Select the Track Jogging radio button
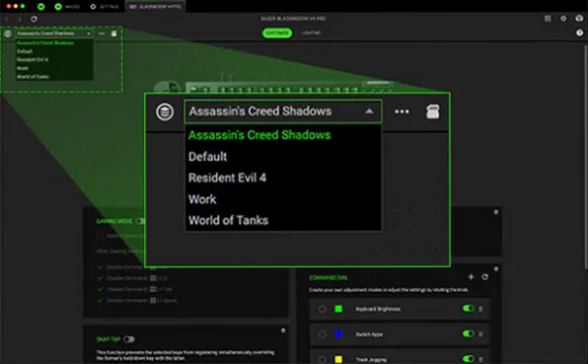This screenshot has height=364, width=588. coord(323,359)
